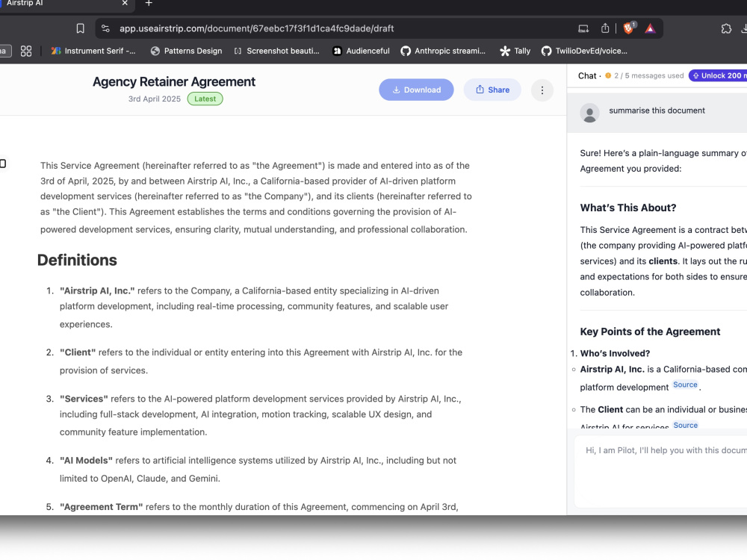The image size is (747, 560).
Task: Click the "Services" definition term
Action: point(84,399)
